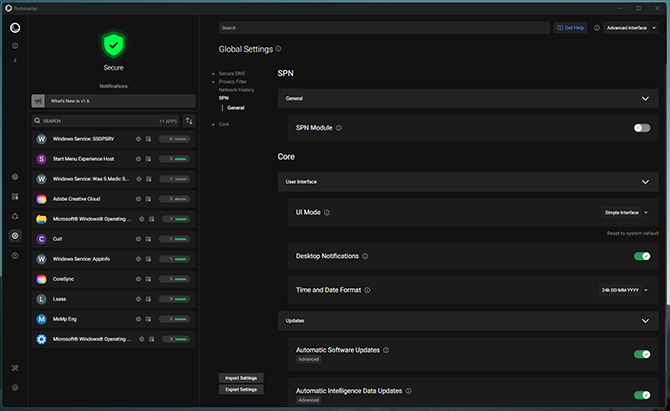Click the green Secure shield icon
This screenshot has height=411, width=670.
[x=113, y=44]
